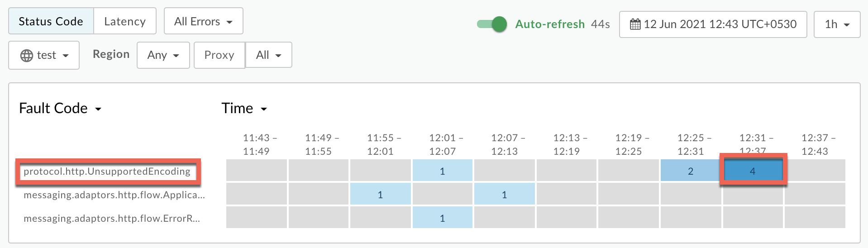Switch to the Latency tab
868x248 pixels.
[x=125, y=21]
